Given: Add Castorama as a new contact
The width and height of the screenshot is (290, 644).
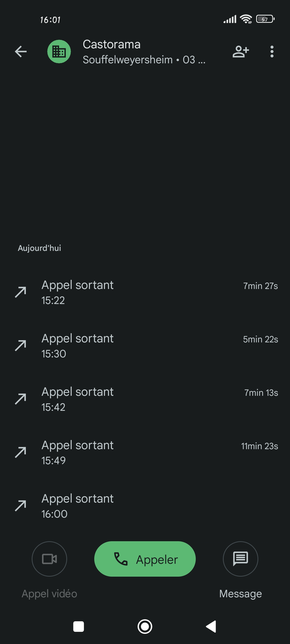Looking at the screenshot, I should [241, 52].
